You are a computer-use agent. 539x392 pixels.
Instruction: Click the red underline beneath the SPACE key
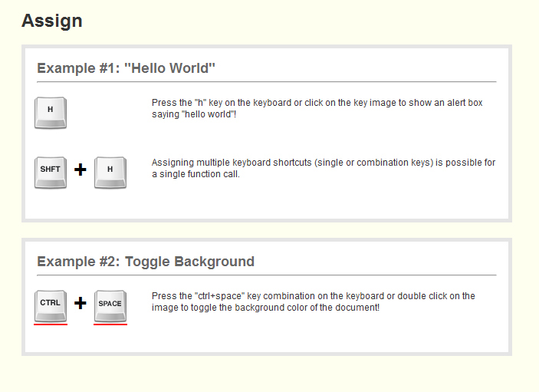pos(110,324)
